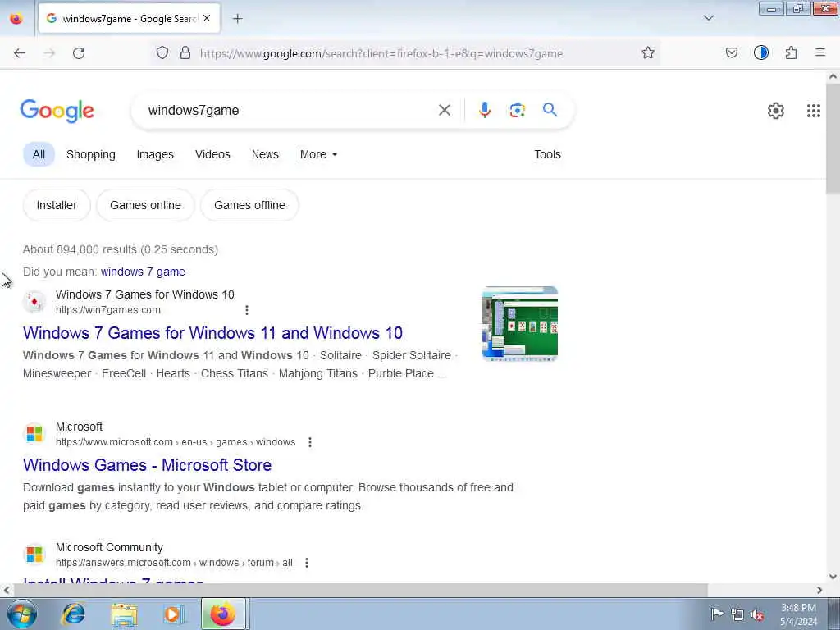Open the Firefox hamburger application menu
The image size is (840, 630).
[820, 52]
